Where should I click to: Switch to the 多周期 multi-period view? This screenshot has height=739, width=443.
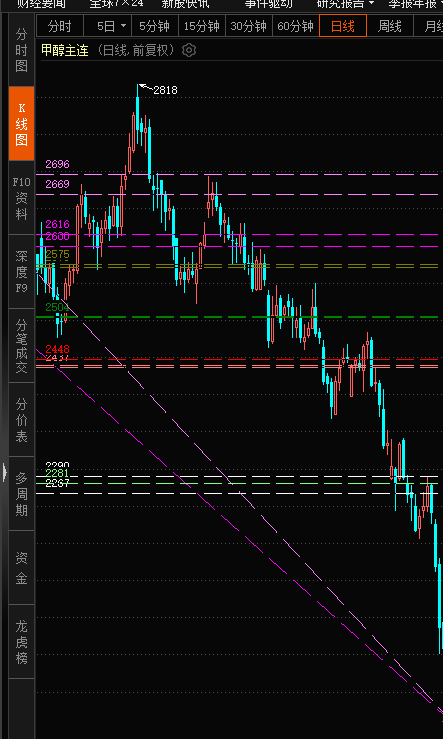22,494
